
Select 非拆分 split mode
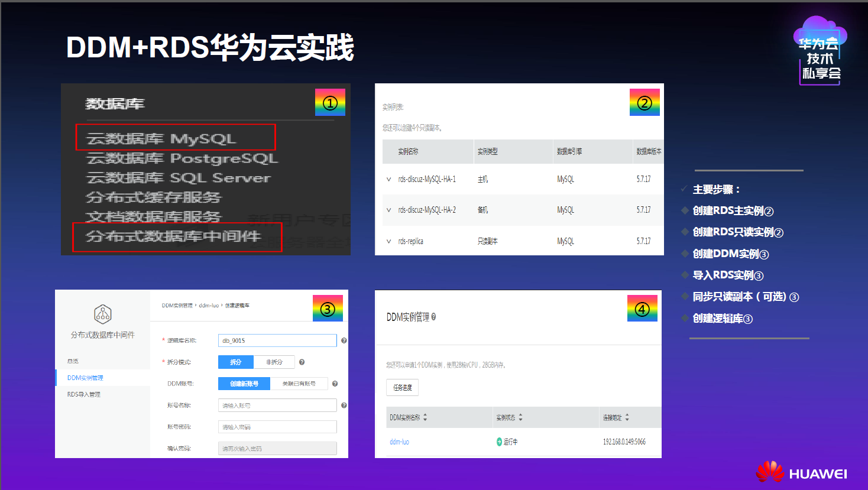274,362
